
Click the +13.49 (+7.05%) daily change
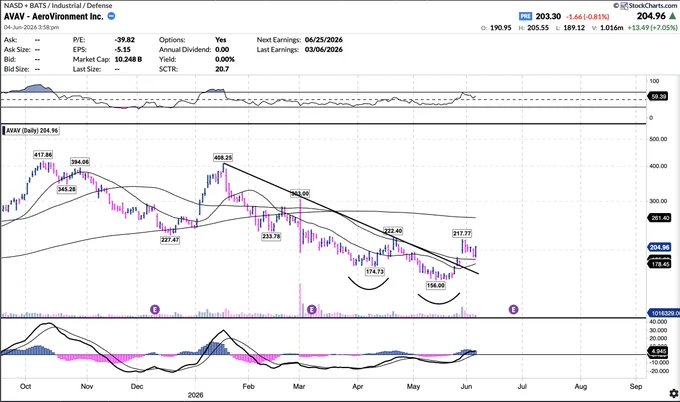coord(652,27)
